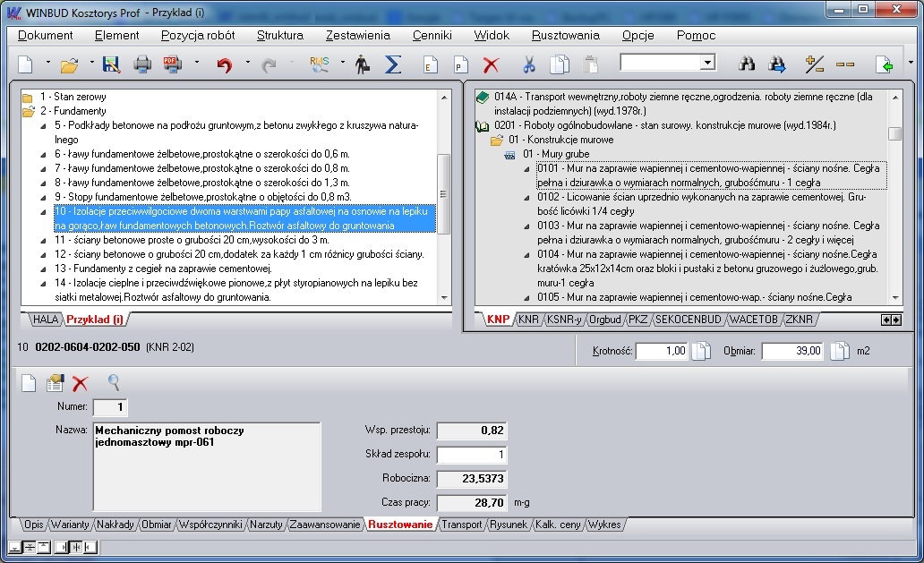Click the Nazwa text area
924x563 pixels.
point(207,466)
